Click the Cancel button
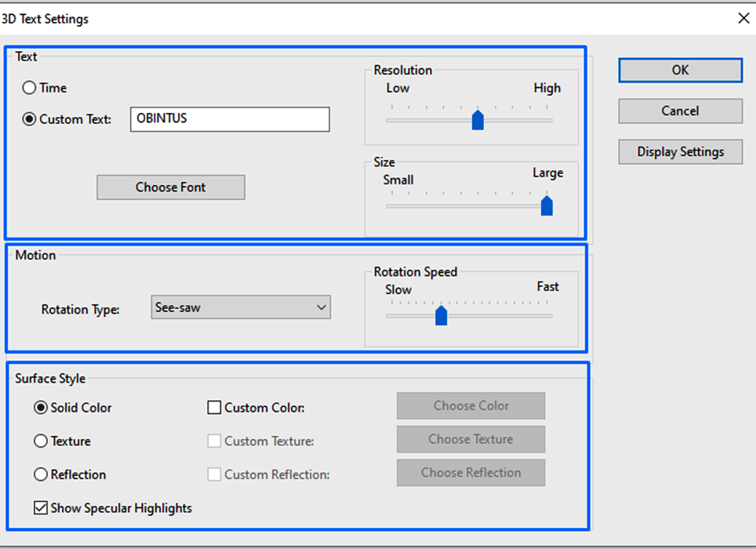 click(679, 111)
